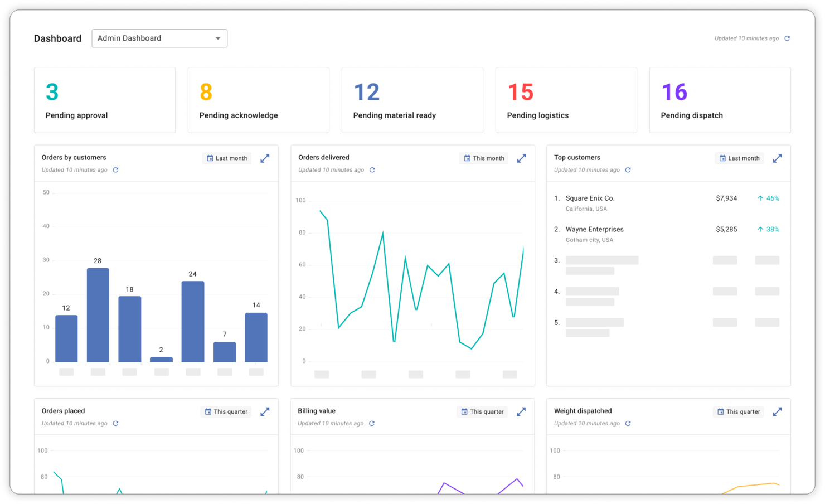
Task: Click the bar labeled 14
Action: [x=256, y=337]
